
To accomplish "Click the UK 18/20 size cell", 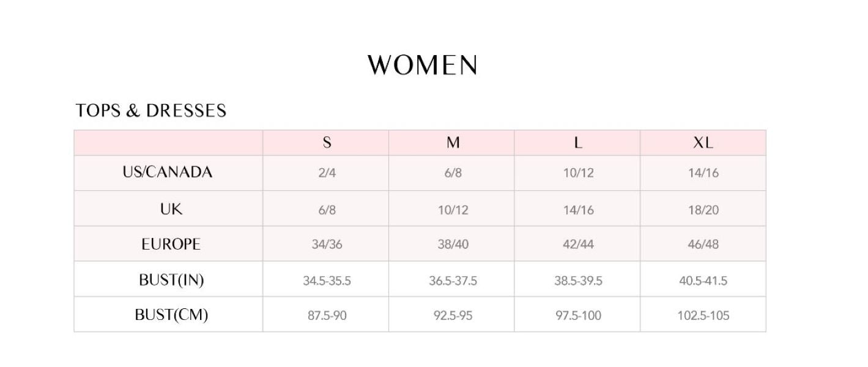I will tap(703, 210).
